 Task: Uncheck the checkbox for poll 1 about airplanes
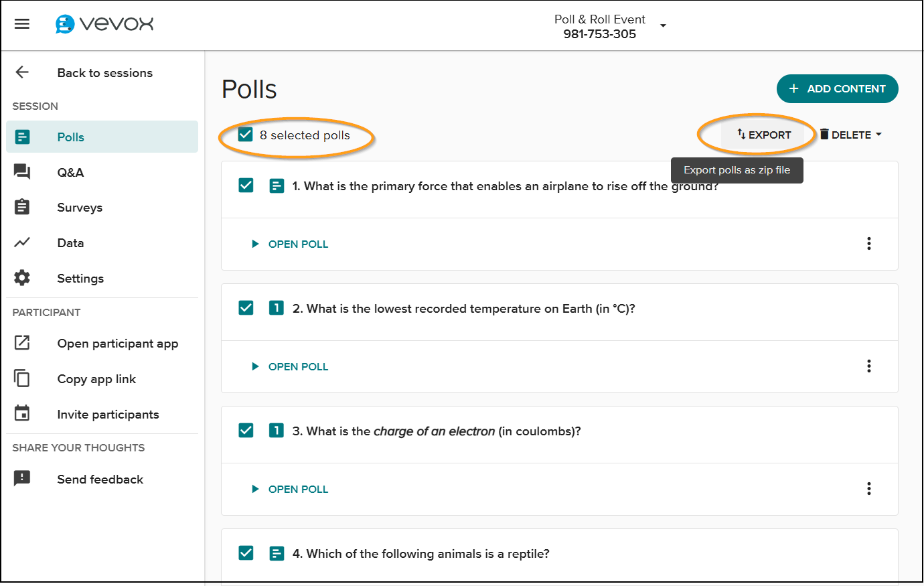(x=246, y=185)
